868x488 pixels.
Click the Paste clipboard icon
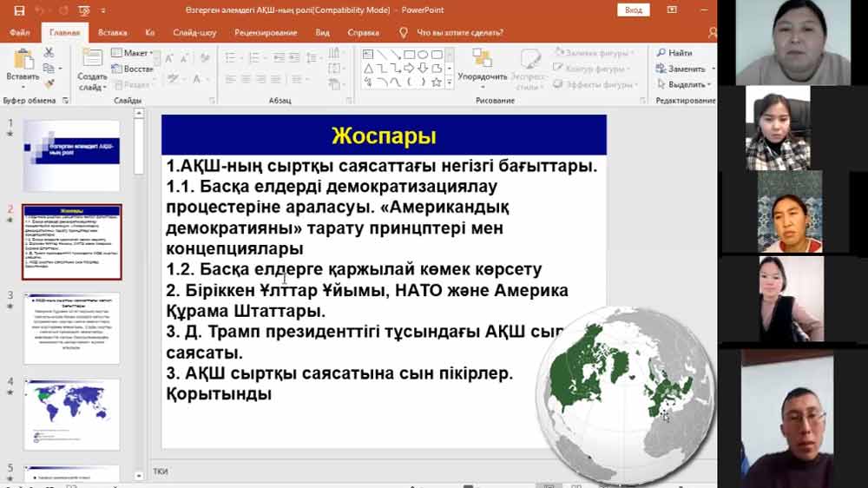coord(23,59)
